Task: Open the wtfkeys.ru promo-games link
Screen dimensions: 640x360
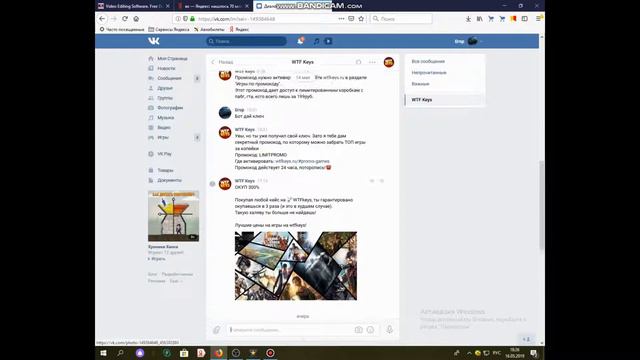Action: coord(302,161)
